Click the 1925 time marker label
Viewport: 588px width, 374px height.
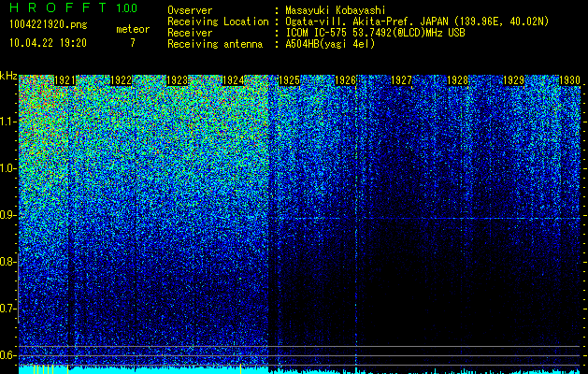tap(289, 80)
